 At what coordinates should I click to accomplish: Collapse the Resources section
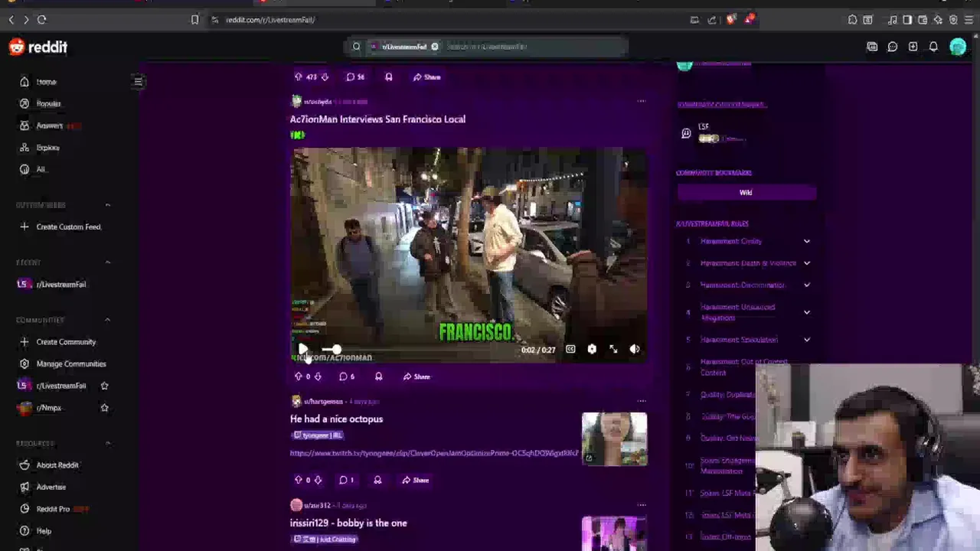107,443
